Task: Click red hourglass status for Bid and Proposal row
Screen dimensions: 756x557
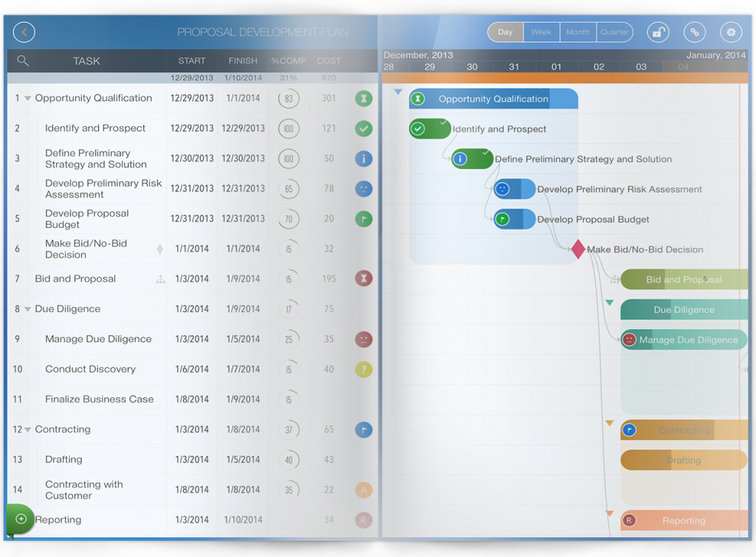Action: (363, 279)
